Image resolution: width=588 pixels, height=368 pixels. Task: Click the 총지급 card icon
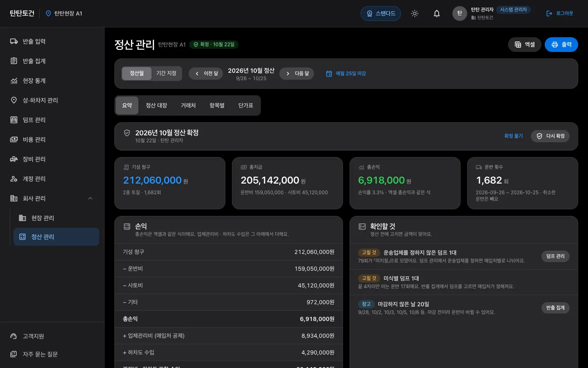244,167
